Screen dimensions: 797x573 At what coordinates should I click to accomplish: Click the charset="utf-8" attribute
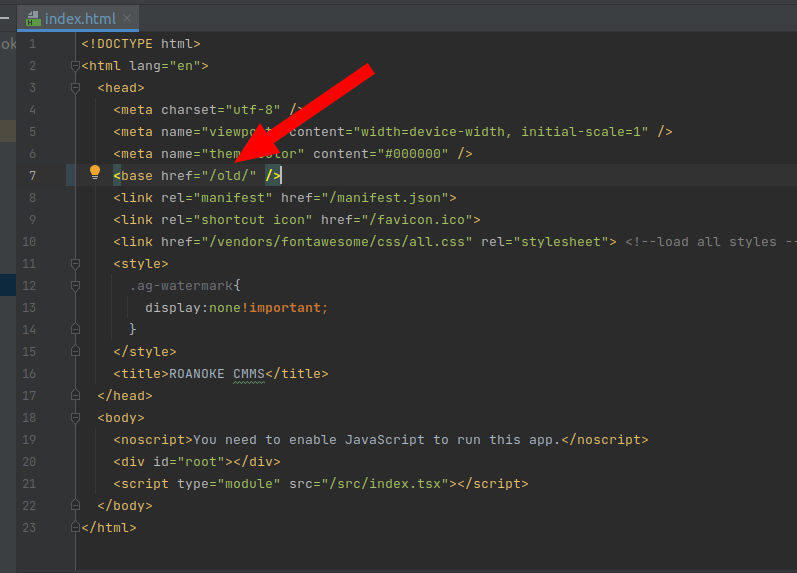click(221, 110)
